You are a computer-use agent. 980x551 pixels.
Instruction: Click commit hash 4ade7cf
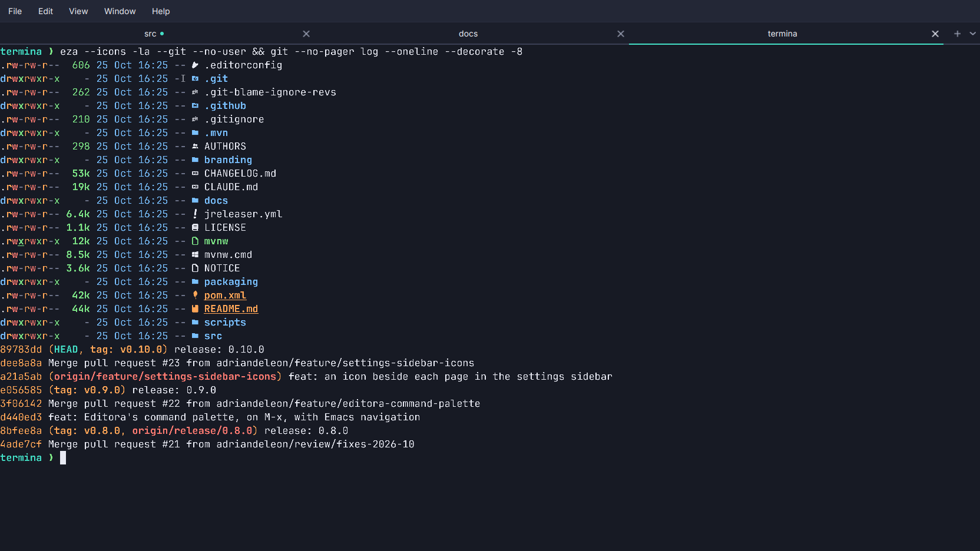(21, 444)
